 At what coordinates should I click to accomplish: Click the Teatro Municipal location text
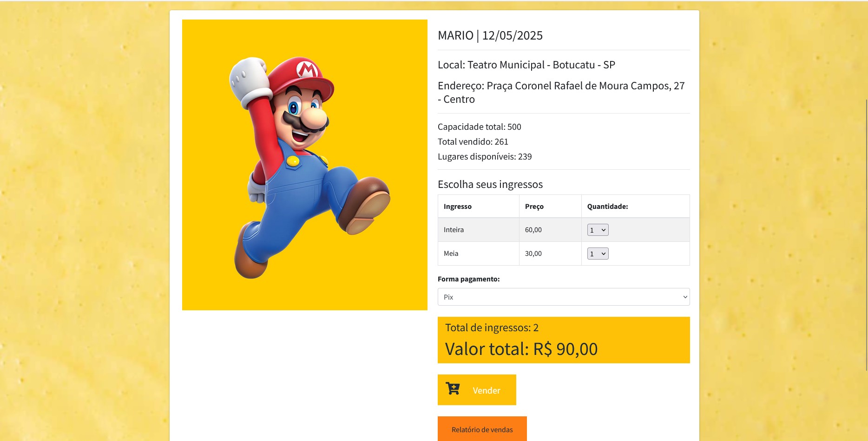526,65
